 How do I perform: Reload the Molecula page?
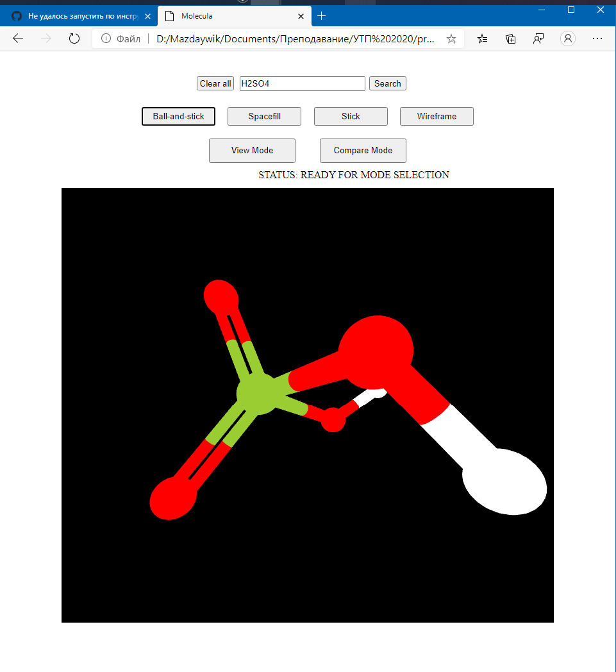pyautogui.click(x=74, y=38)
